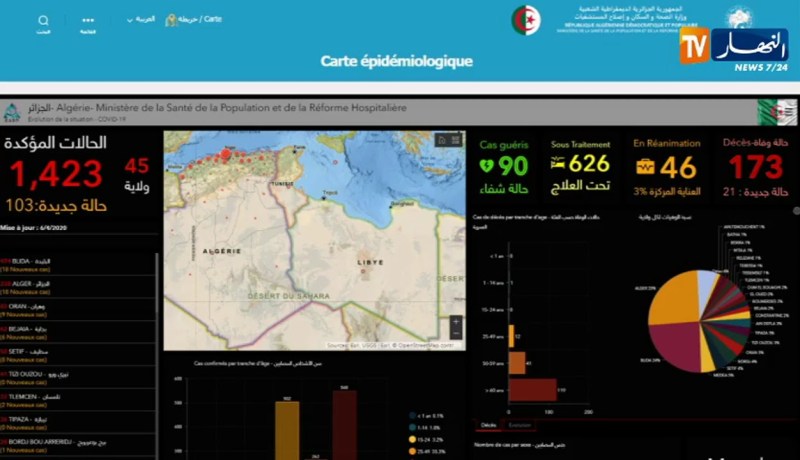Select the SETIF row in the wilaya list
Screen dimensions: 800x460
click(x=78, y=355)
